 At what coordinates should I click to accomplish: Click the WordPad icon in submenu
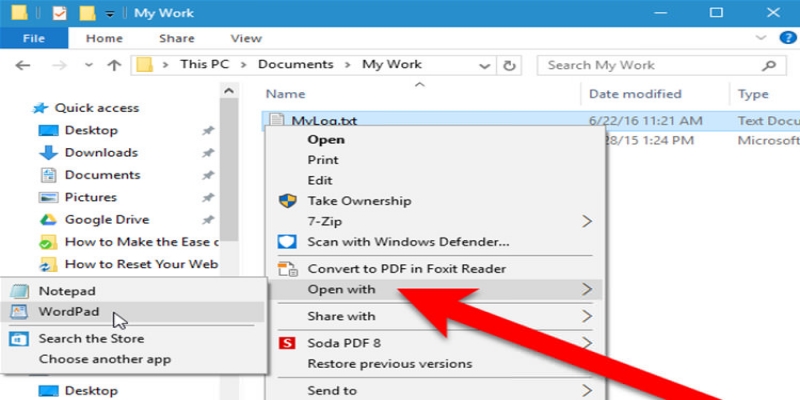(20, 312)
